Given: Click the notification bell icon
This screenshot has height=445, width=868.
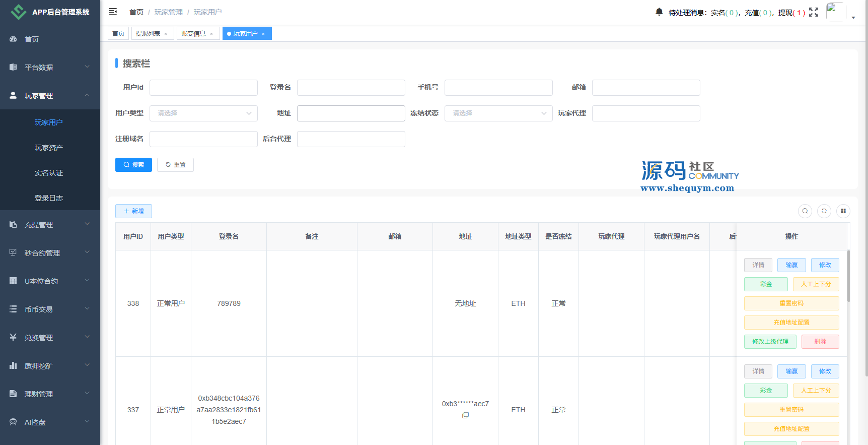Looking at the screenshot, I should [x=659, y=12].
